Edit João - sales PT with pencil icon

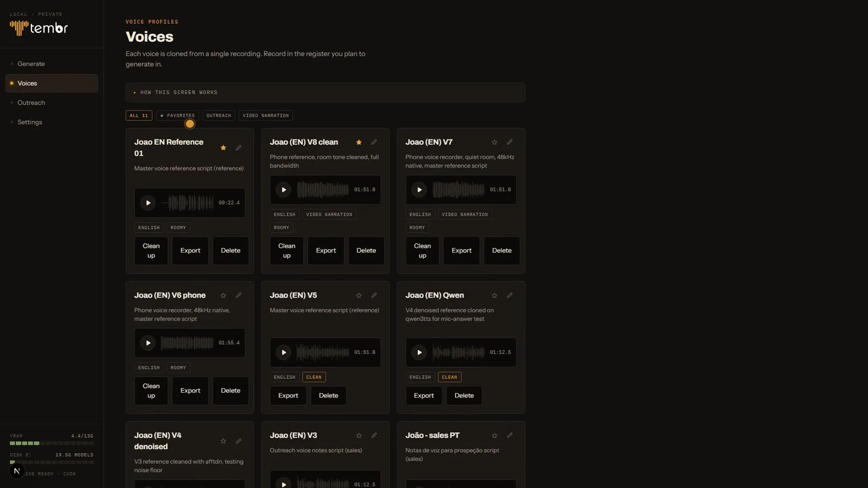[509, 435]
